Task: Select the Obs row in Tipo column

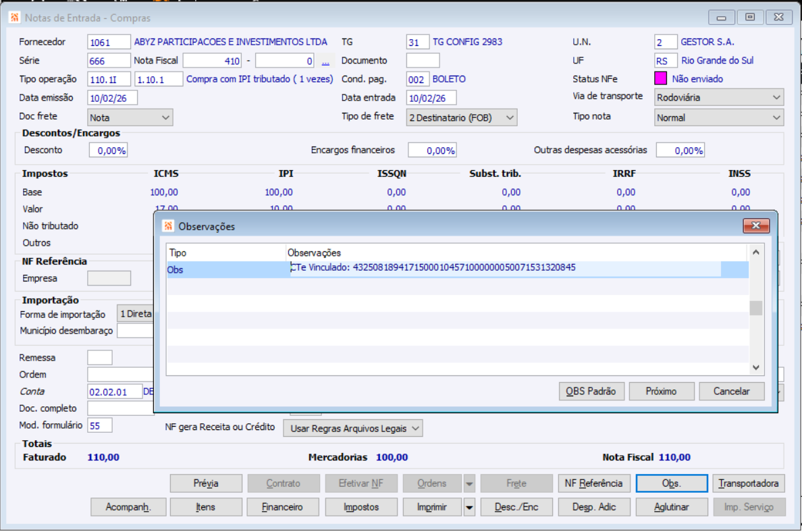Action: pos(227,269)
